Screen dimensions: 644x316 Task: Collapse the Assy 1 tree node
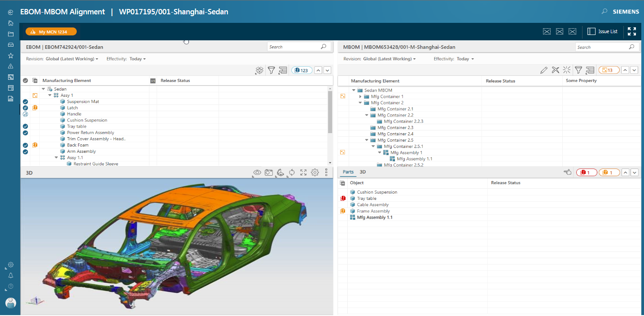(50, 95)
